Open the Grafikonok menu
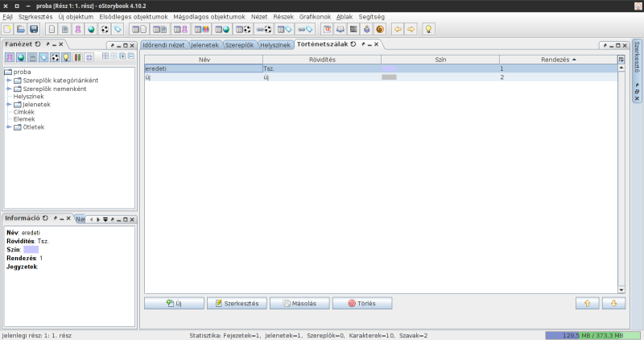Viewport: 644px width, 340px height. (315, 17)
